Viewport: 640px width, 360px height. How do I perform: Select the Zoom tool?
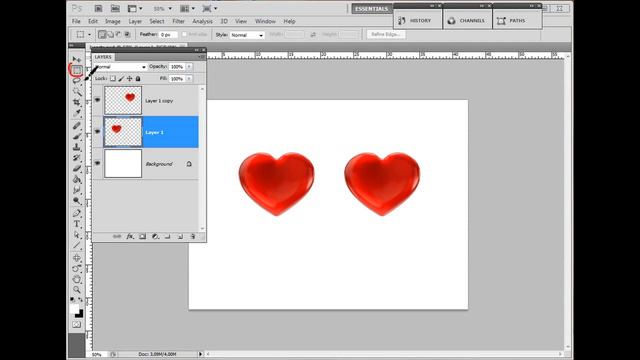point(76,290)
